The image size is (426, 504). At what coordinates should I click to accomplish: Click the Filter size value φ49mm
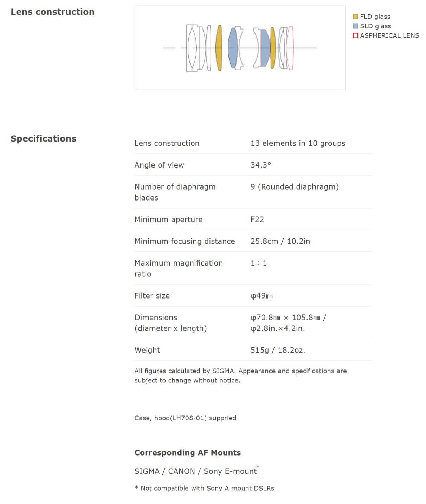pyautogui.click(x=262, y=296)
